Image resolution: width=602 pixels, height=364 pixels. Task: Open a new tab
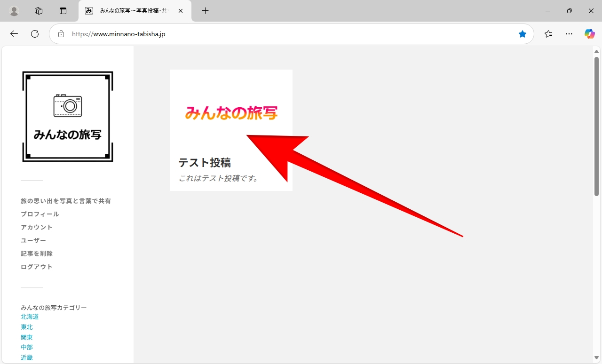coord(205,11)
